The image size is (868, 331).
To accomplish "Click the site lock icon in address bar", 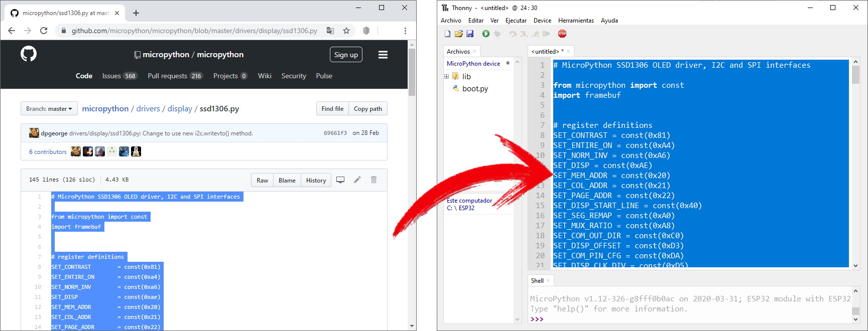I will (63, 31).
